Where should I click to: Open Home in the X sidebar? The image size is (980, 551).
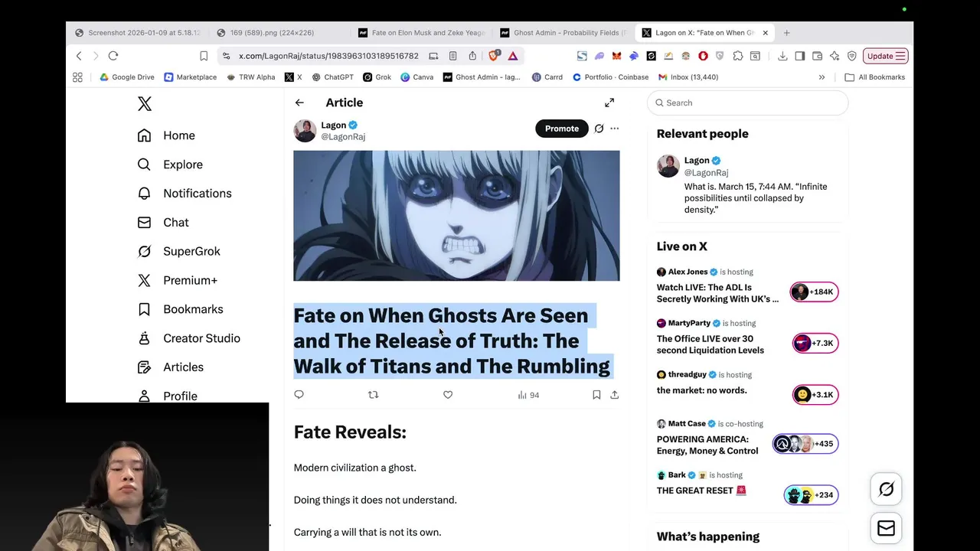[166, 135]
